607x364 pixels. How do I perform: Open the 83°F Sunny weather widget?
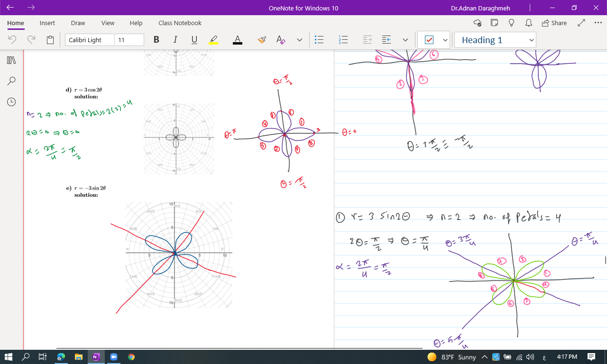(x=451, y=357)
